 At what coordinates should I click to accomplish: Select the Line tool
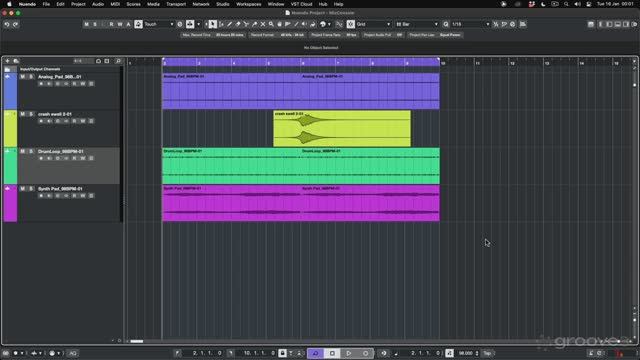pos(296,24)
